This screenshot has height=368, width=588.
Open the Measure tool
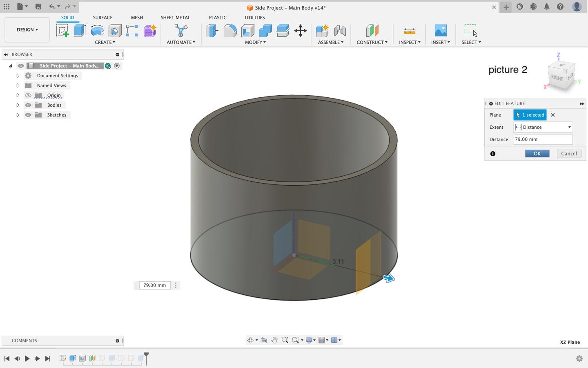pyautogui.click(x=409, y=31)
